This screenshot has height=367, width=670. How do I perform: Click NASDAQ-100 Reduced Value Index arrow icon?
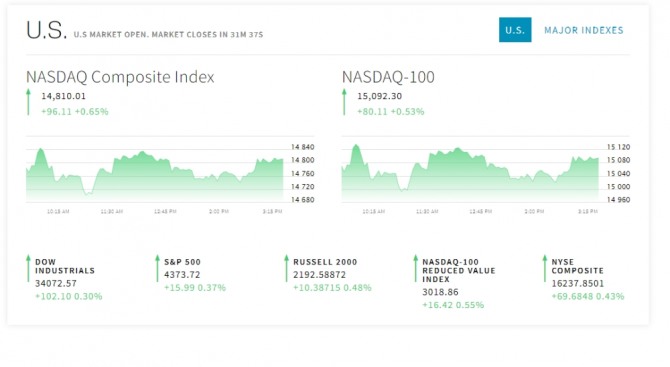point(415,268)
